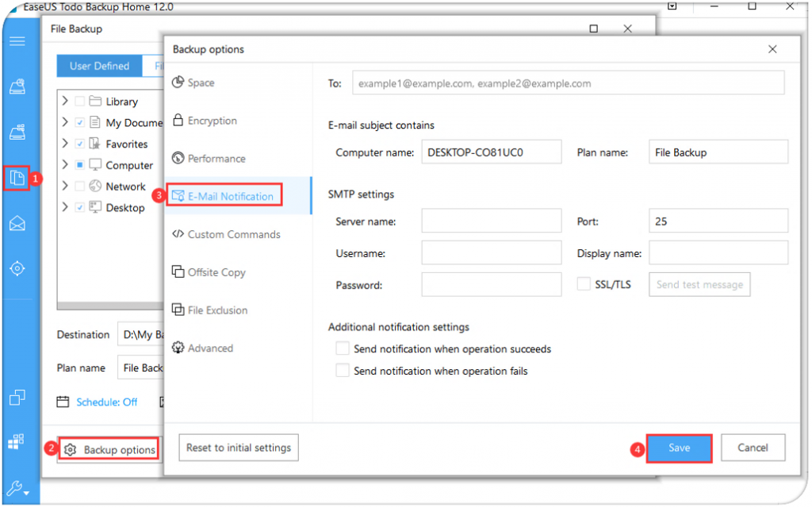Screen dimensions: 812x508
Task: Click the Mail Backup envelope icon
Action: (17, 224)
